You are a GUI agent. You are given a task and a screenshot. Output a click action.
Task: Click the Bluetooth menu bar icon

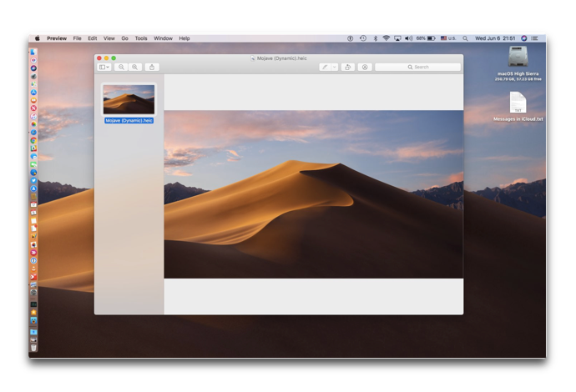tap(376, 38)
